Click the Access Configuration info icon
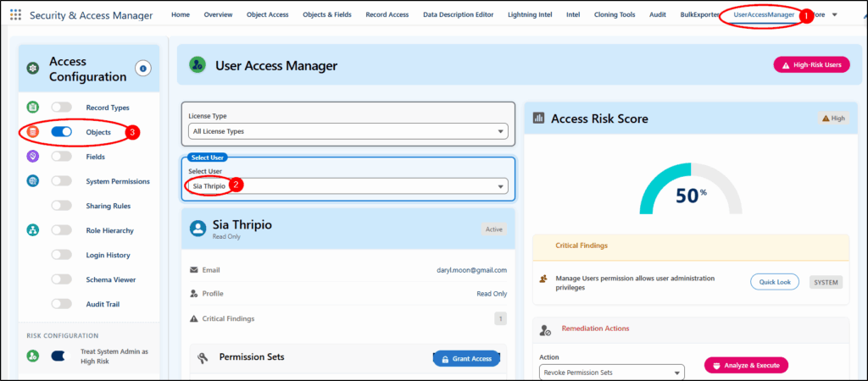 (142, 69)
